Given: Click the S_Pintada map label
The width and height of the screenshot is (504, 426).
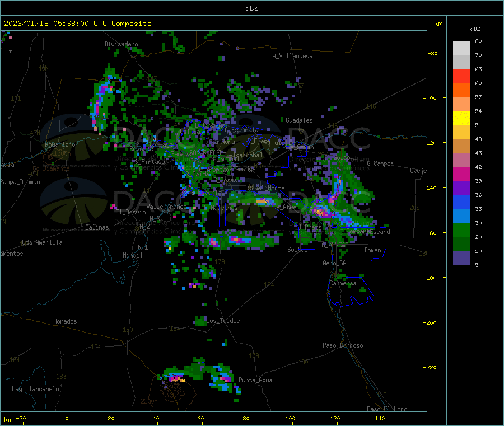Looking at the screenshot, I should (x=150, y=162).
